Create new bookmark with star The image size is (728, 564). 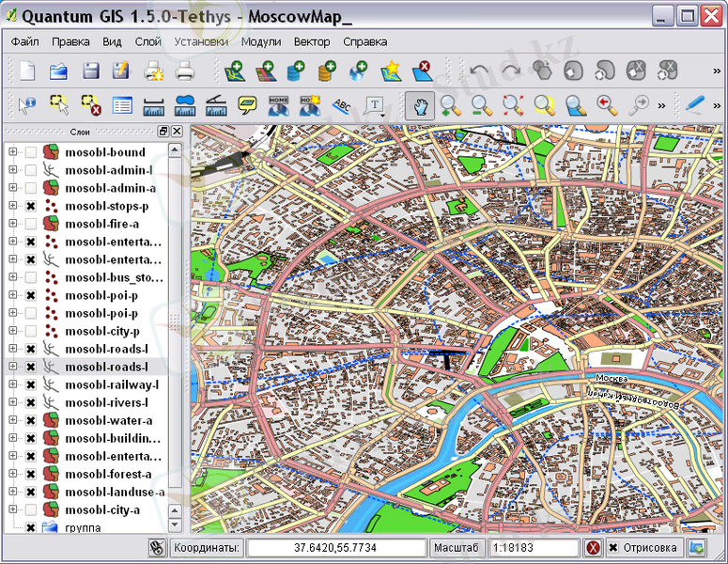(310, 106)
